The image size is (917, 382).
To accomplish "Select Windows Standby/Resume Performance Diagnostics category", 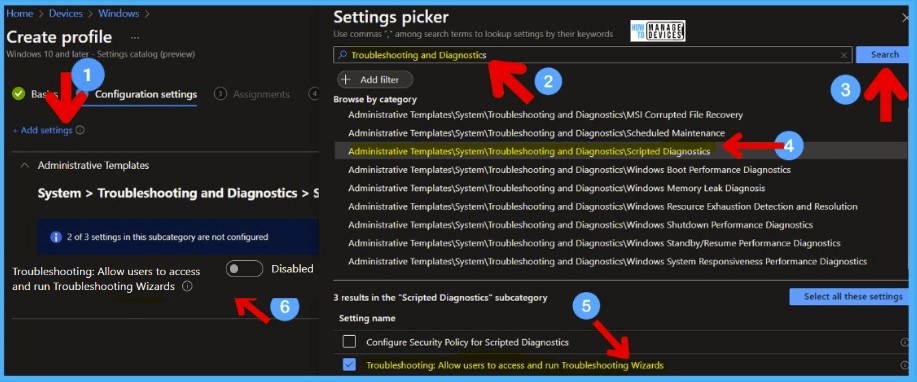I will (594, 243).
